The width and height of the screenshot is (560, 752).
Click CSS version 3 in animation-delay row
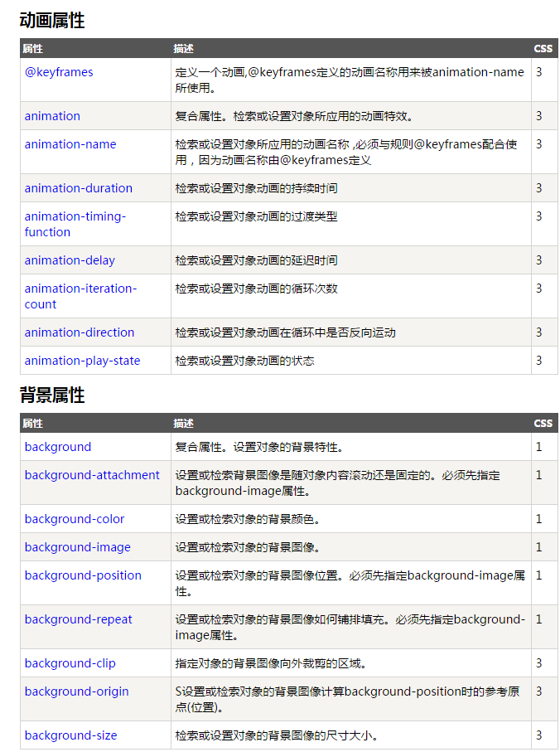tap(539, 260)
